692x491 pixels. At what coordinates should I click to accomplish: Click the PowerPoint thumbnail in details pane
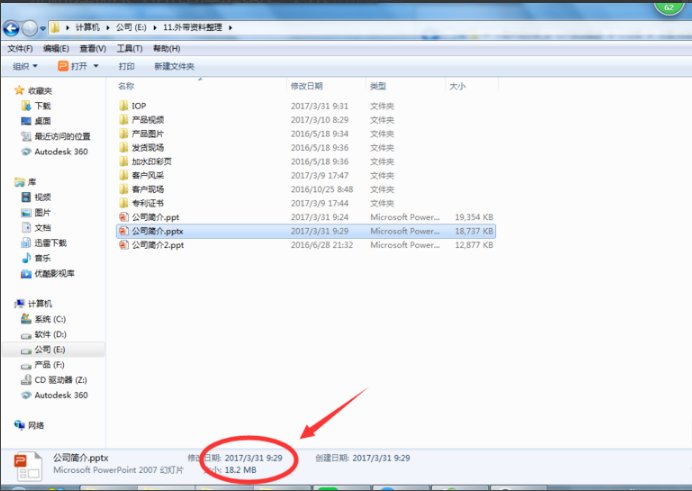[x=28, y=466]
